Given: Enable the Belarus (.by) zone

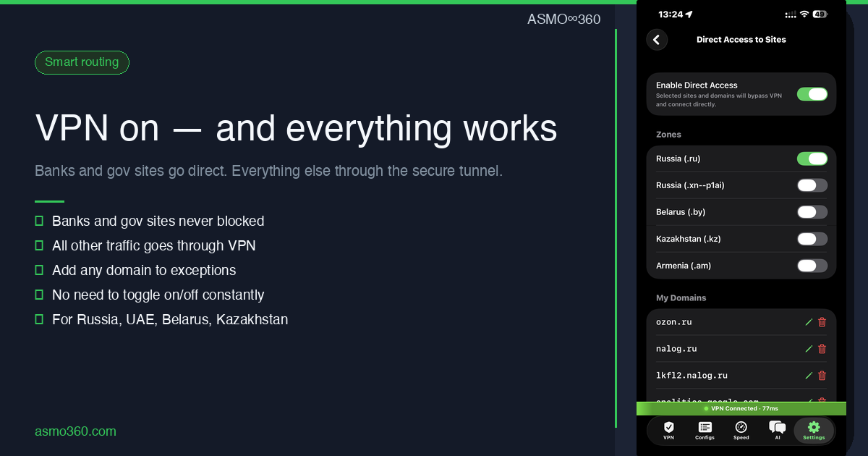Looking at the screenshot, I should click(812, 211).
